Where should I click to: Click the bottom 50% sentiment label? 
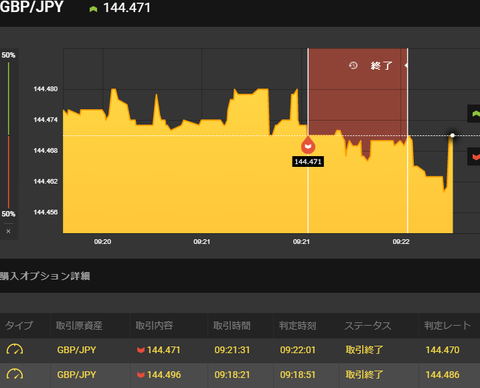pyautogui.click(x=8, y=214)
